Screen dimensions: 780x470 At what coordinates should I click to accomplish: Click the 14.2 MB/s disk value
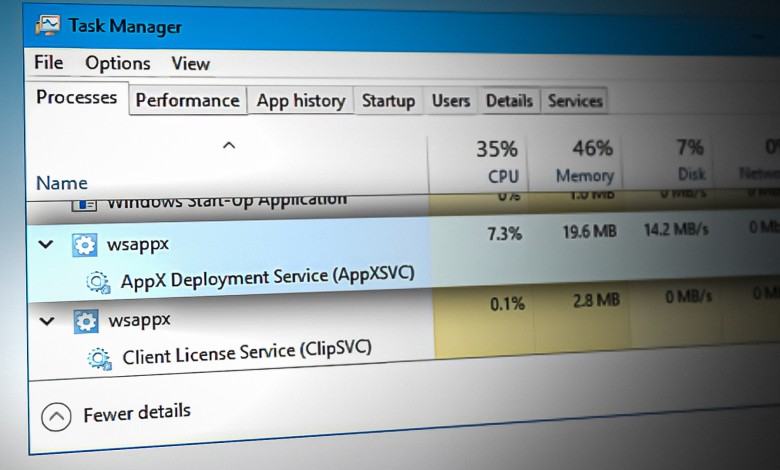(676, 229)
